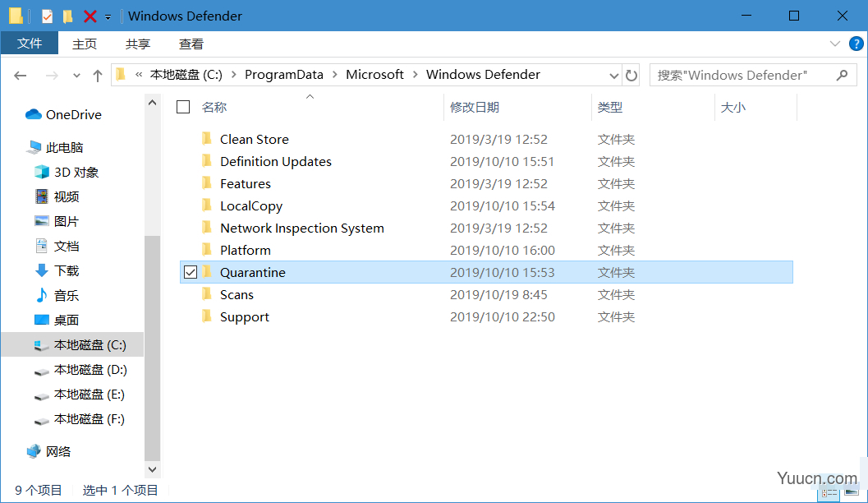
Task: Select the Platform folder icon
Action: 207,249
